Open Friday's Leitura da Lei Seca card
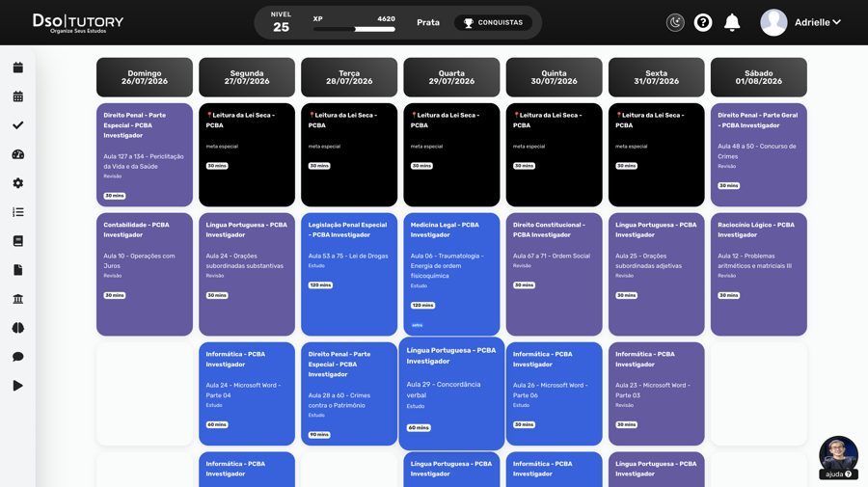Image resolution: width=868 pixels, height=487 pixels. (x=657, y=154)
